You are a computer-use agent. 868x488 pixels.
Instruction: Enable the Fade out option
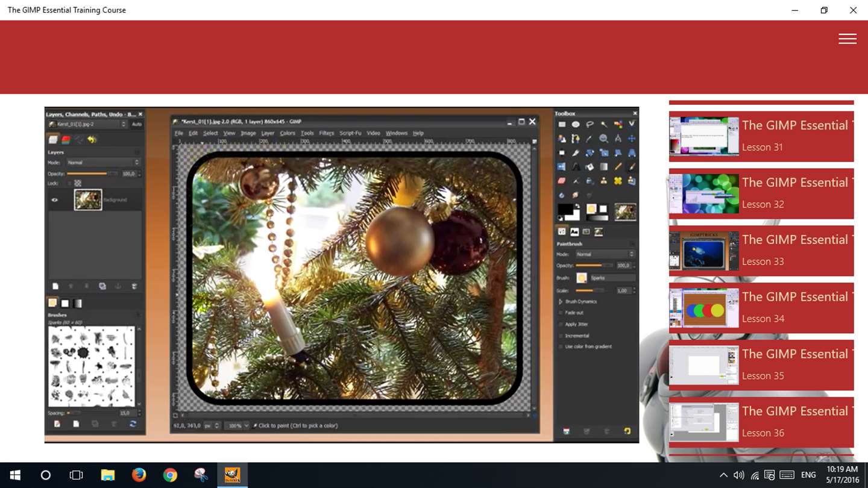(562, 313)
